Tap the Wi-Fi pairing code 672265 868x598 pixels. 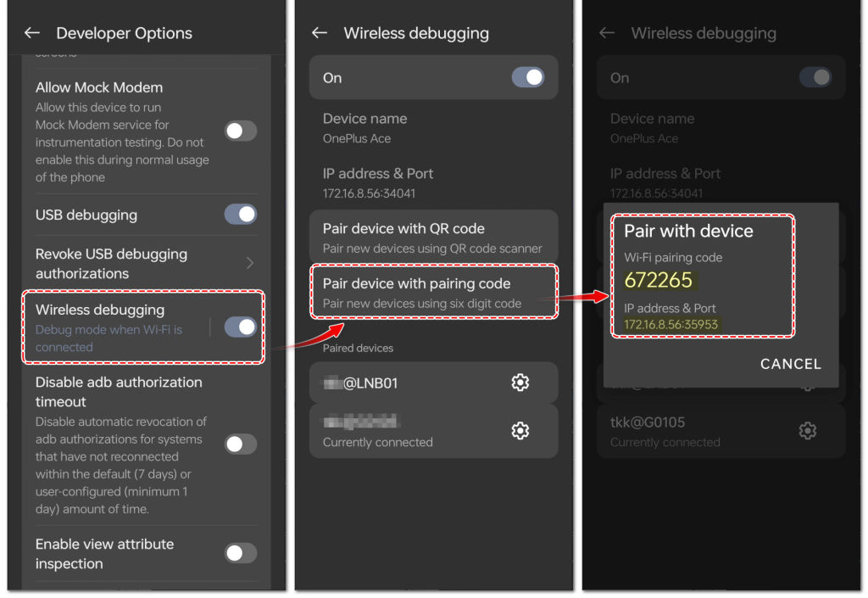[x=659, y=280]
